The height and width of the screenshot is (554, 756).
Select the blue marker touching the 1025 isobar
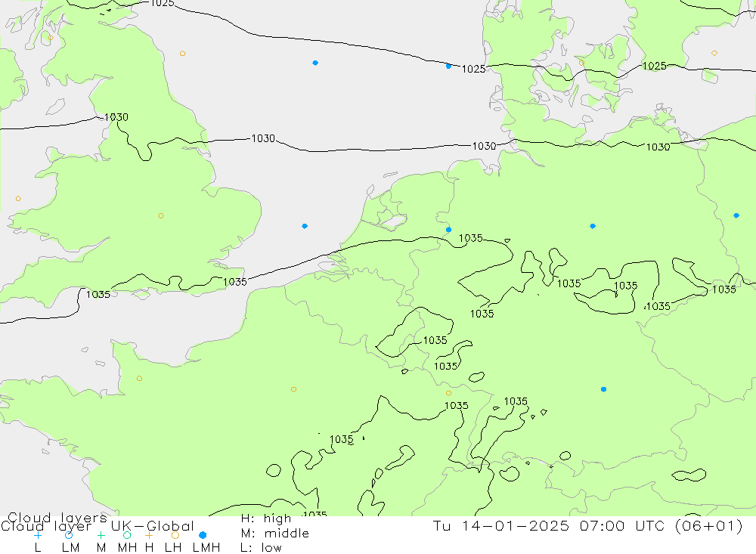click(x=448, y=66)
